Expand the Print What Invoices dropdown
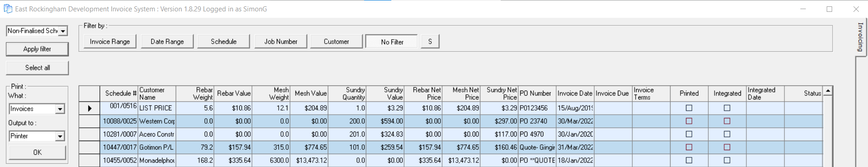The height and width of the screenshot is (167, 868). coord(60,109)
